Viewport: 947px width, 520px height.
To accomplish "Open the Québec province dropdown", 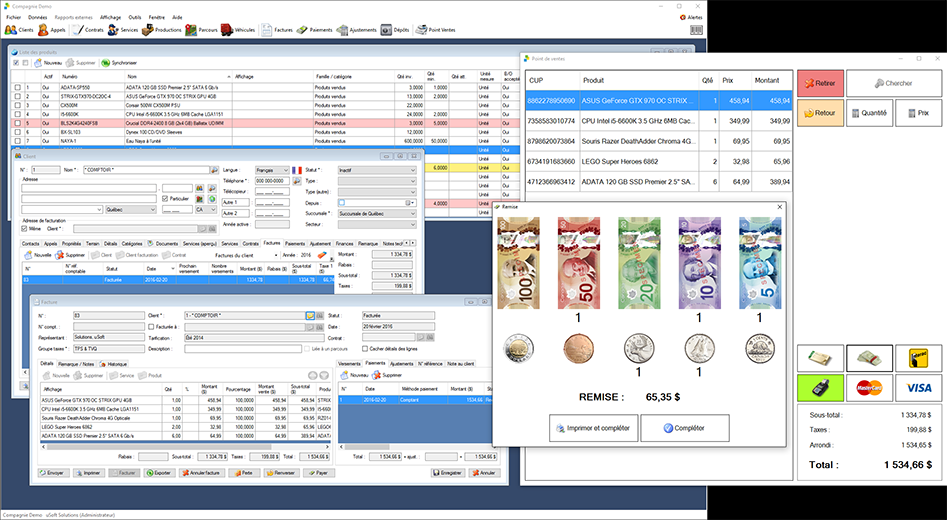I will (x=130, y=210).
